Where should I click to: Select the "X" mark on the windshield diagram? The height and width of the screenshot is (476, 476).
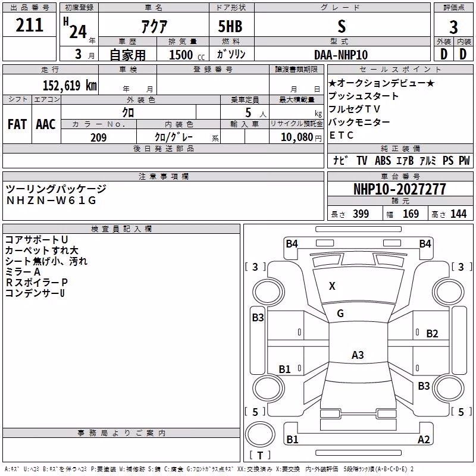coord(332,286)
